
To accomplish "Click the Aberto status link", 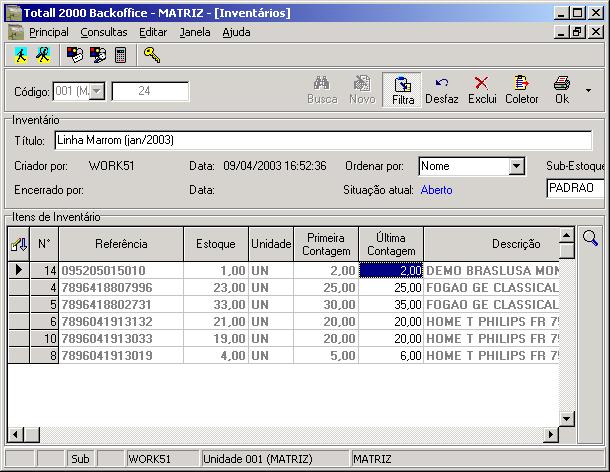I will [x=436, y=188].
